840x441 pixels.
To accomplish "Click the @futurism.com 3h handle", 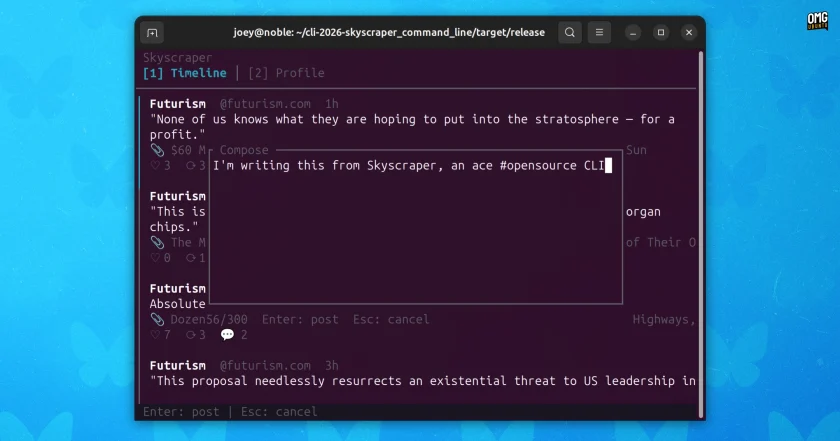I will (x=265, y=365).
